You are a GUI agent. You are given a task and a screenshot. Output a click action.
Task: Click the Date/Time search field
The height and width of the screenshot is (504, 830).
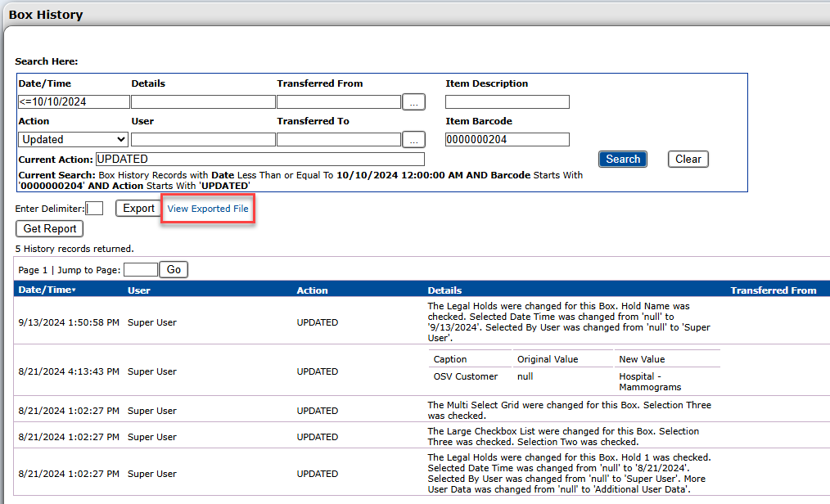click(73, 102)
